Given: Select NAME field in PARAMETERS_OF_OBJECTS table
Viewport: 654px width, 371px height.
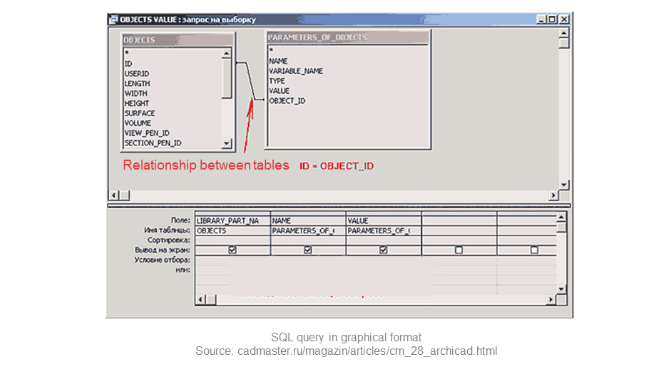Looking at the screenshot, I should pyautogui.click(x=278, y=61).
